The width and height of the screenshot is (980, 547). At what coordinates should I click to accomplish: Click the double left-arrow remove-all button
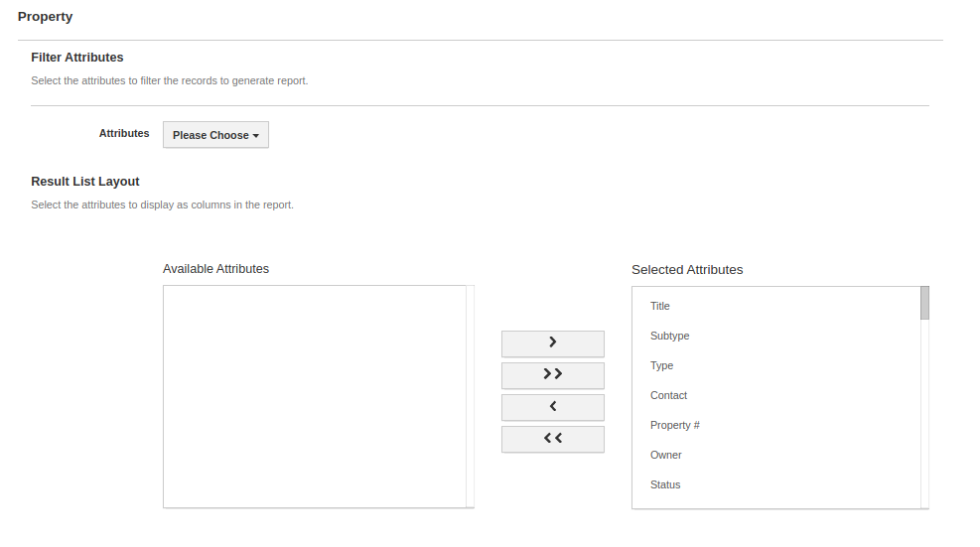pos(553,438)
